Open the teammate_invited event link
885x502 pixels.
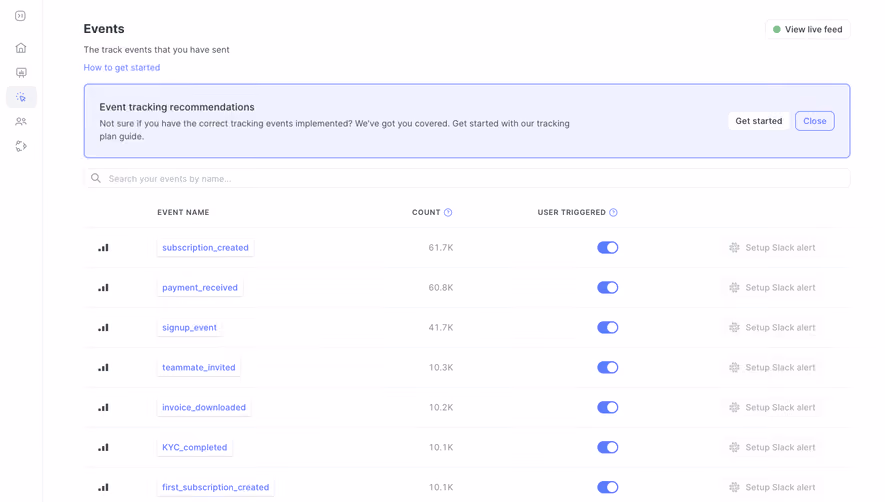click(x=199, y=368)
